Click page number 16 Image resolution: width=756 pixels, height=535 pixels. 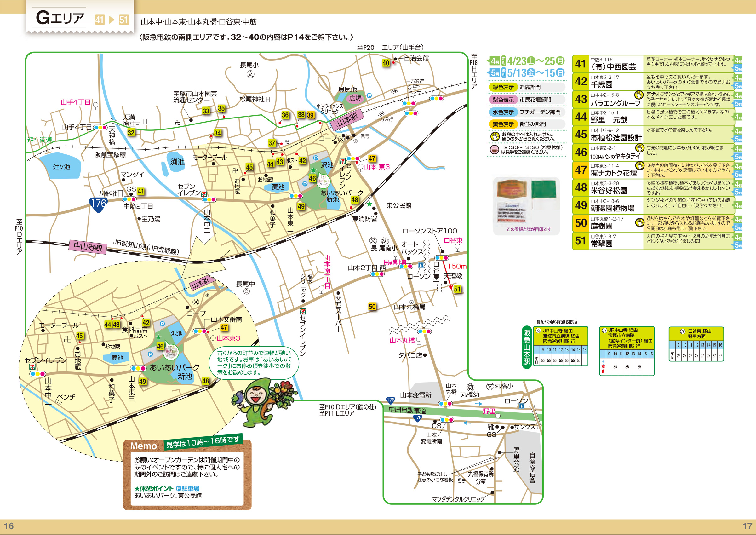9,526
